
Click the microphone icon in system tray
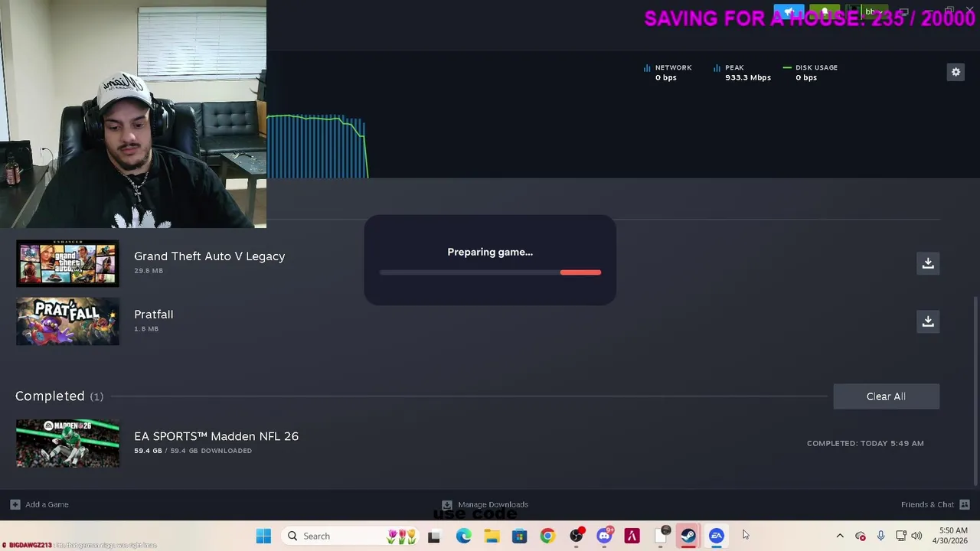tap(880, 536)
